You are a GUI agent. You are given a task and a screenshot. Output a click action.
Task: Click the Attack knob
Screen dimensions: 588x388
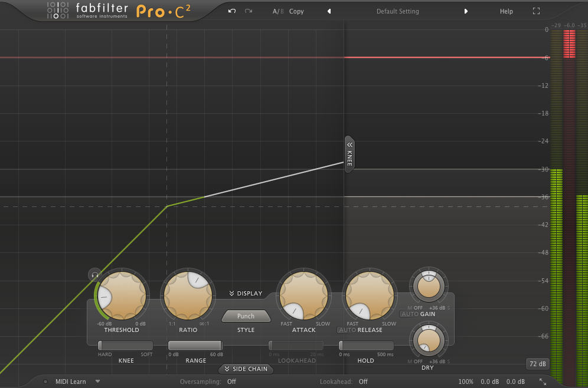(304, 295)
